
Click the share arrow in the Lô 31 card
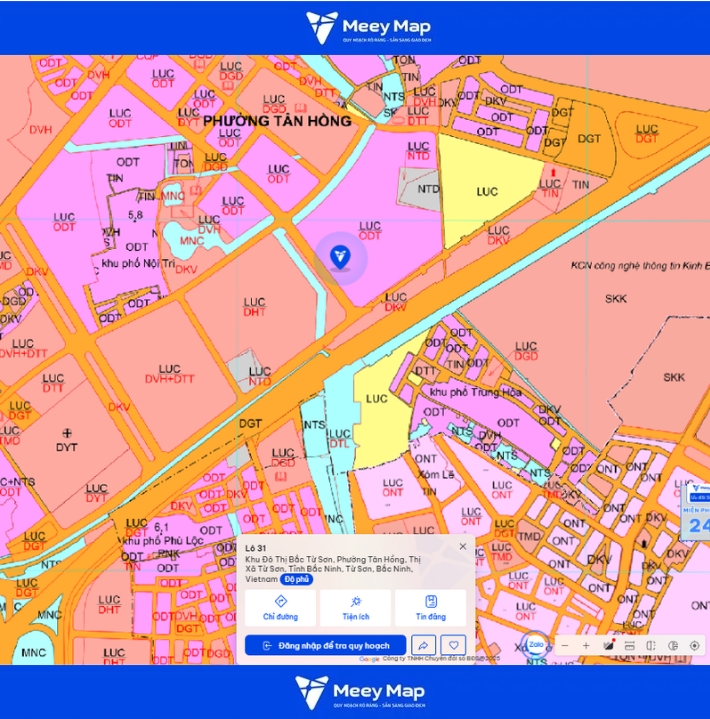click(x=423, y=645)
